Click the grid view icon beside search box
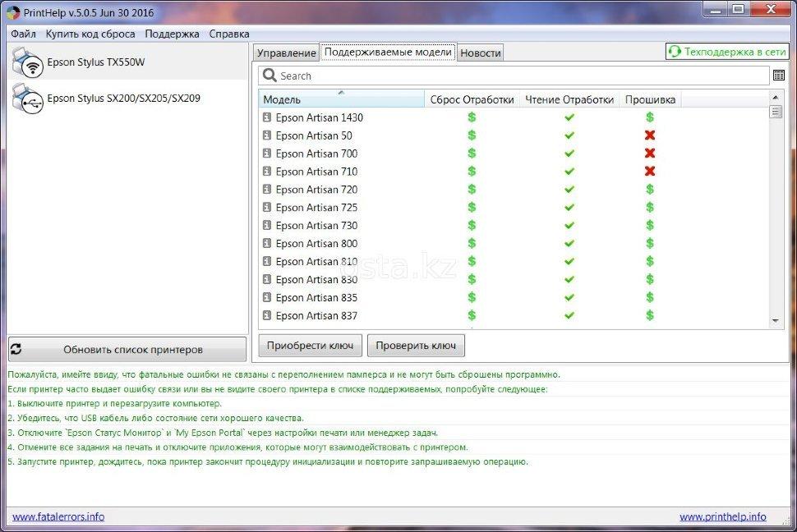797x532 pixels. [x=778, y=76]
